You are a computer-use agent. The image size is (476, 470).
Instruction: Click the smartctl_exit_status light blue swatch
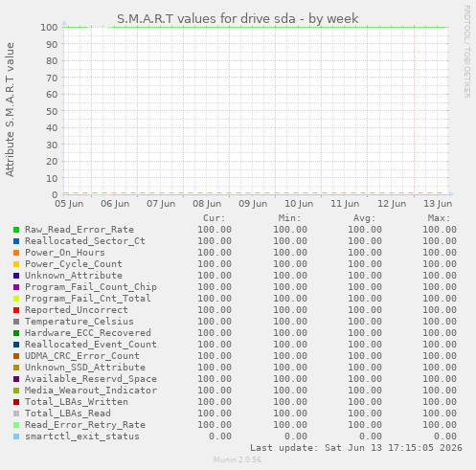pos(16,436)
